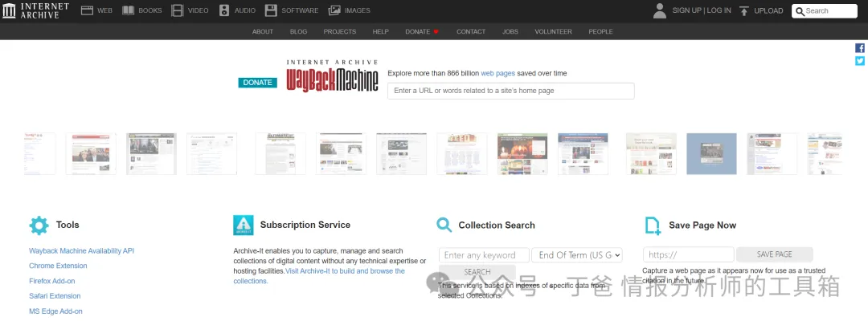
Task: Click the teal DONATE button
Action: pos(257,83)
